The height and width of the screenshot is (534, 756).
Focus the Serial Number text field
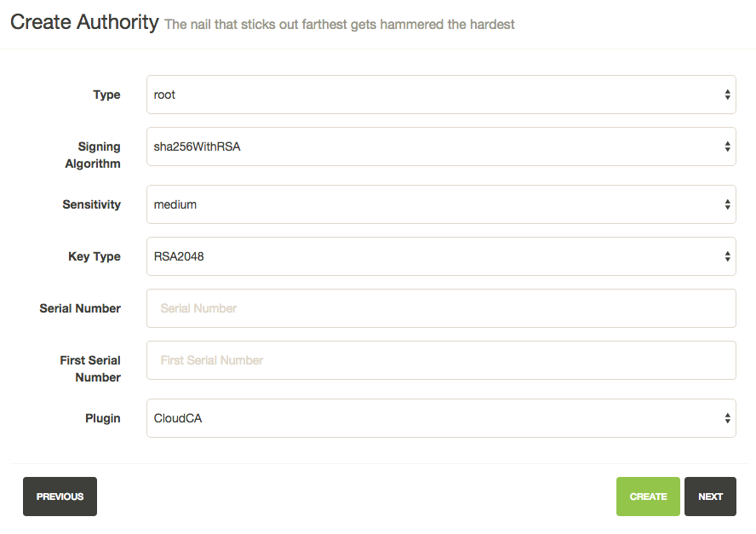441,308
